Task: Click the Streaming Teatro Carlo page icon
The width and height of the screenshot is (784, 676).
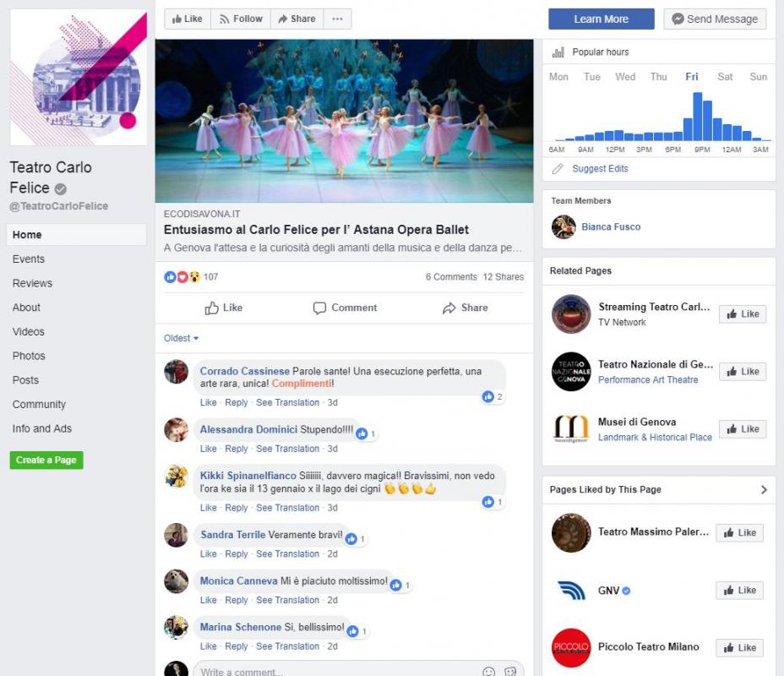Action: 570,314
